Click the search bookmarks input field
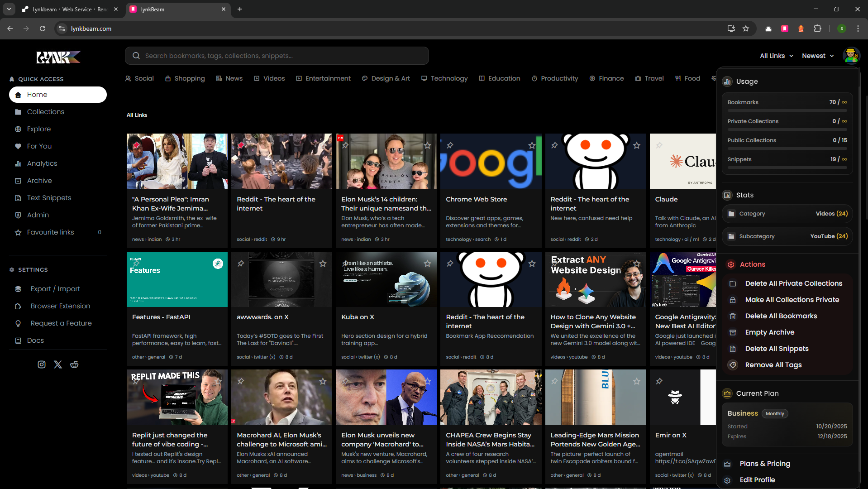Screen dimensions: 868x489 277,56
